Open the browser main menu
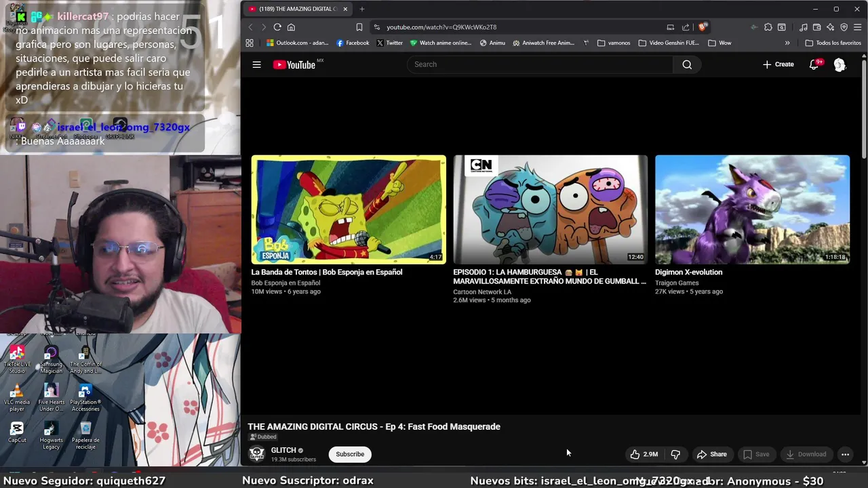This screenshot has width=868, height=488. (x=858, y=27)
